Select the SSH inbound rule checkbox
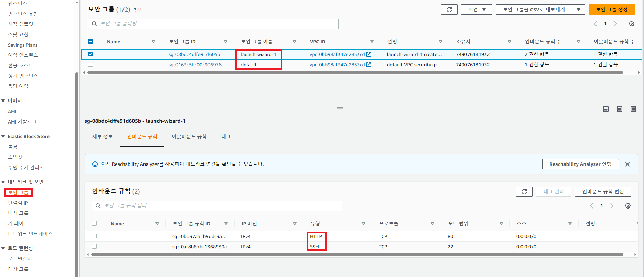The height and width of the screenshot is (277, 644). coord(94,246)
